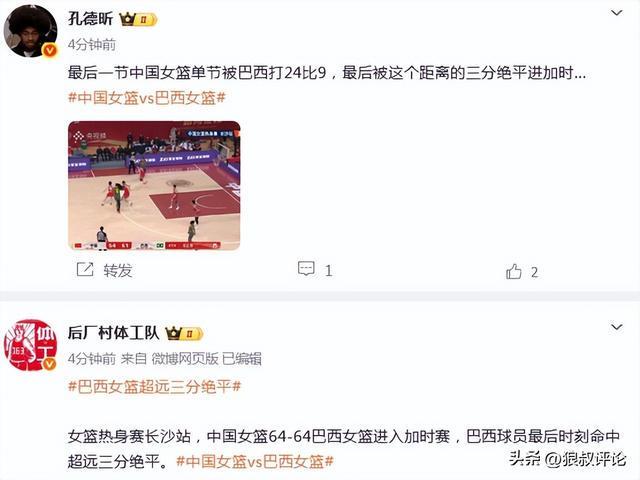This screenshot has height=480, width=640.
Task: Click the 转发 repost button
Action: [x=118, y=270]
